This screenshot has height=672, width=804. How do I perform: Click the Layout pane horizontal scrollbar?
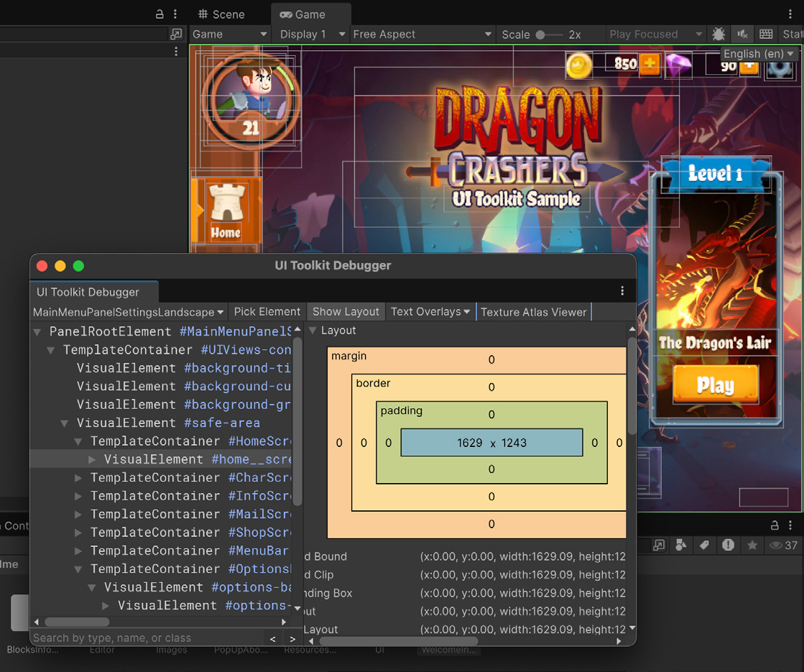tap(399, 641)
